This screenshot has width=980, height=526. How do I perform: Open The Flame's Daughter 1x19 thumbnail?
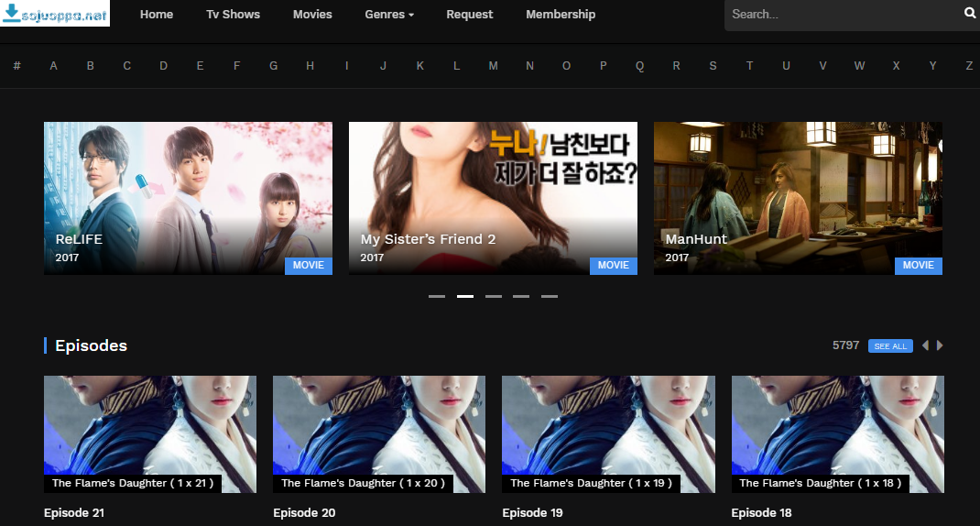[x=608, y=434]
